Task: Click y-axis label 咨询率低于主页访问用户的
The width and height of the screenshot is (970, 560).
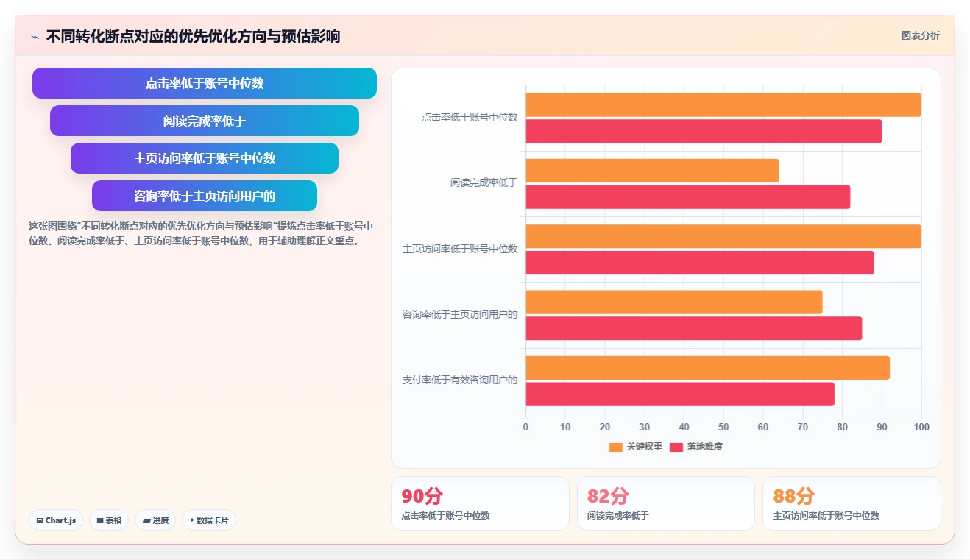Action: tap(460, 314)
